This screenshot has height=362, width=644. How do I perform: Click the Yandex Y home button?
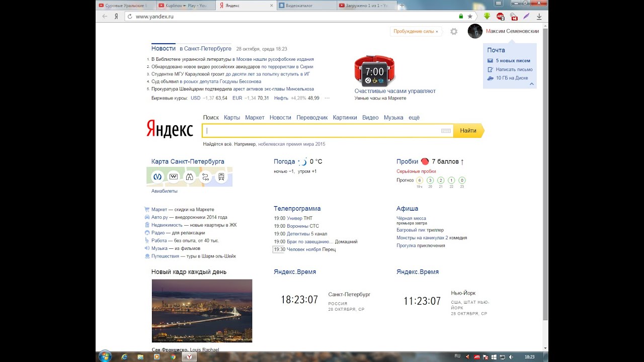pyautogui.click(x=116, y=16)
